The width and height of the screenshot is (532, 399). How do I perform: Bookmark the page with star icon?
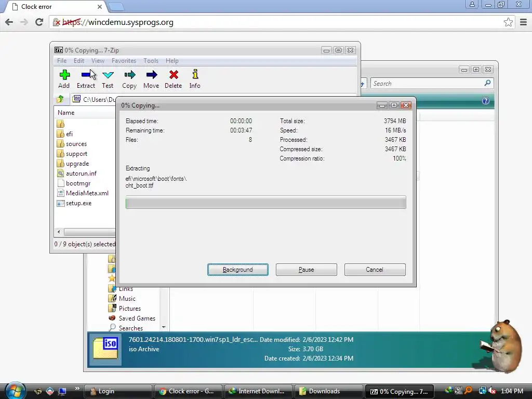pyautogui.click(x=508, y=22)
